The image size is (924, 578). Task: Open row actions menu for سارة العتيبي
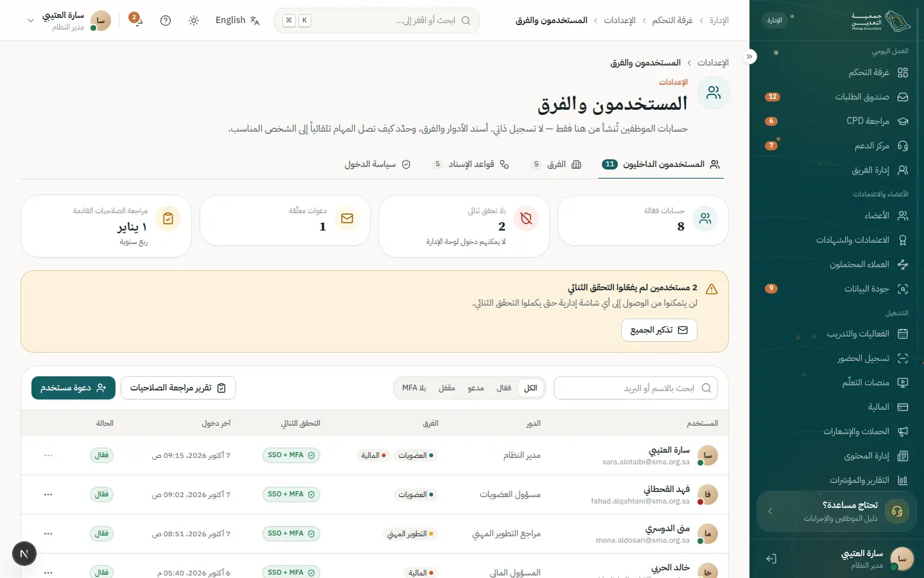click(48, 455)
